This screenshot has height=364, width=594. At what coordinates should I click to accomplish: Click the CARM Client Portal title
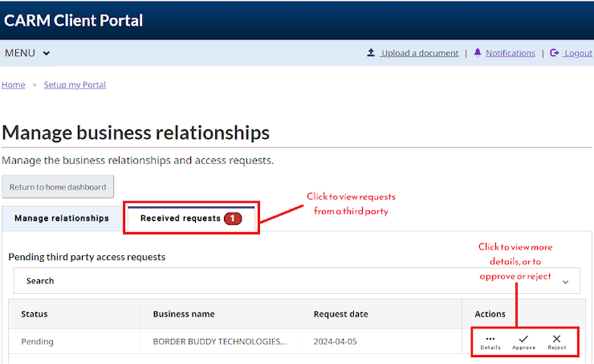coord(73,20)
